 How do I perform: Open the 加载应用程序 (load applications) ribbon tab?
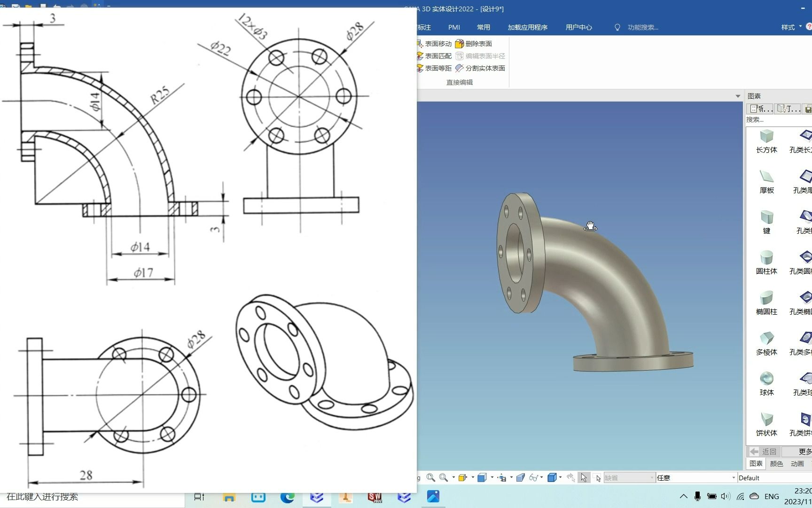pyautogui.click(x=527, y=27)
